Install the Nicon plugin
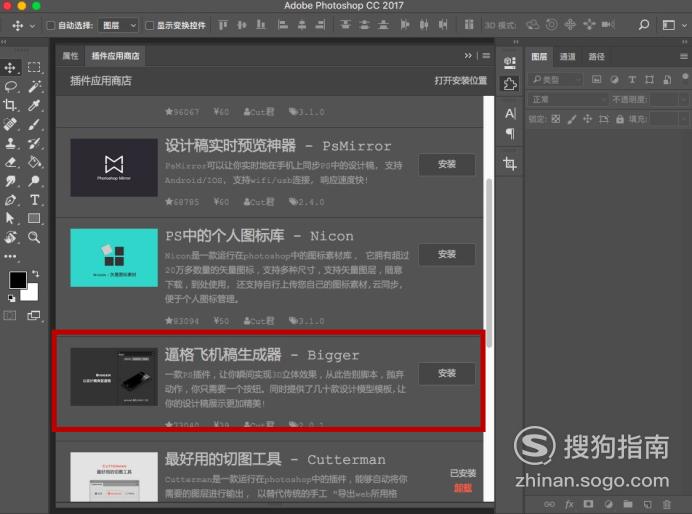Viewport: 692px width, 514px height. pos(447,255)
